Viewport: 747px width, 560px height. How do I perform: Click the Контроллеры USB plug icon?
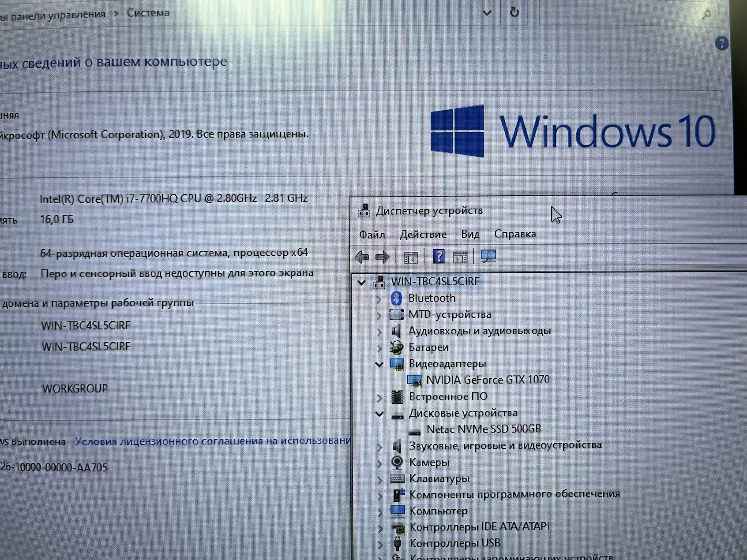[x=397, y=543]
